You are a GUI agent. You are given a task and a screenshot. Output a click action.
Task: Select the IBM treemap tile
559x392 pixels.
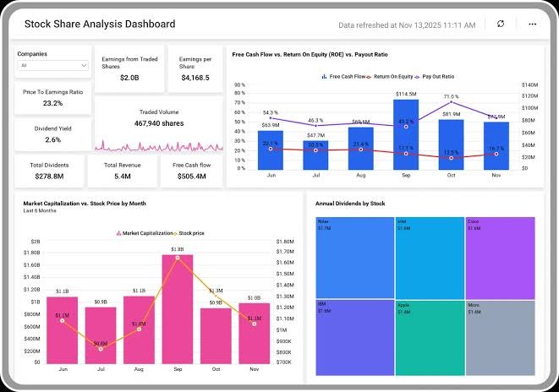click(x=355, y=338)
